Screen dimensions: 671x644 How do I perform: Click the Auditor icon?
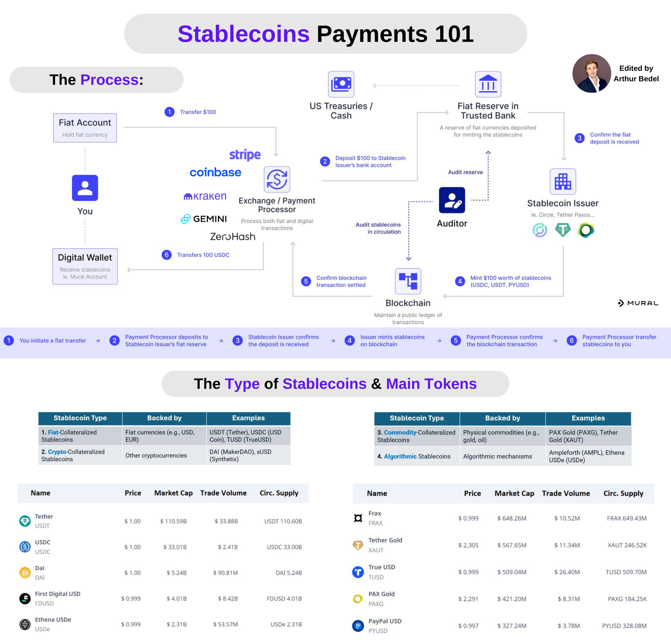(x=452, y=200)
